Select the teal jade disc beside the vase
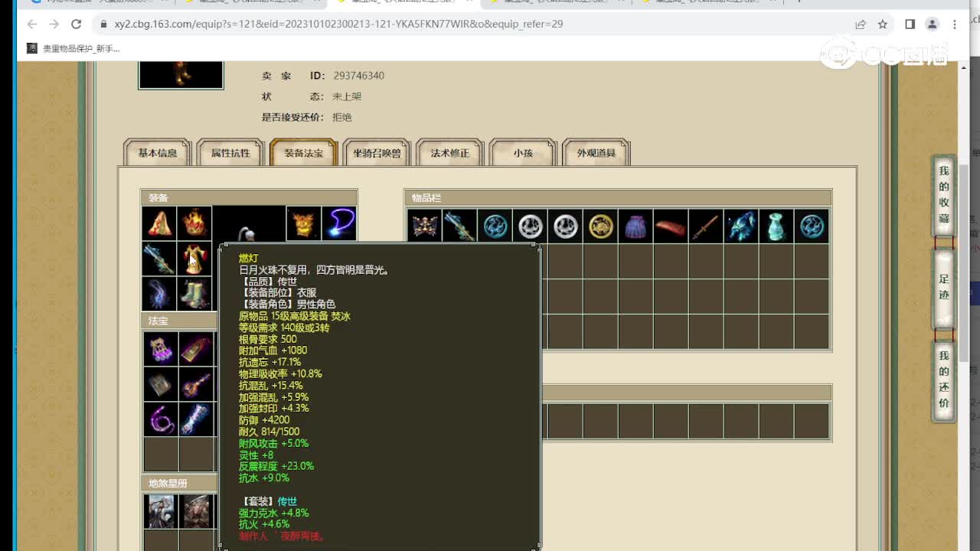Image resolution: width=980 pixels, height=551 pixels. 812,226
